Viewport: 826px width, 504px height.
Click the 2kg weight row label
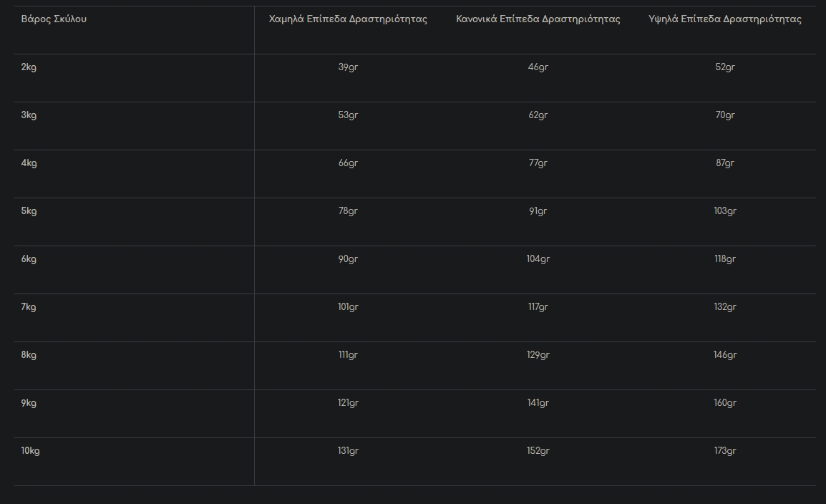point(29,67)
